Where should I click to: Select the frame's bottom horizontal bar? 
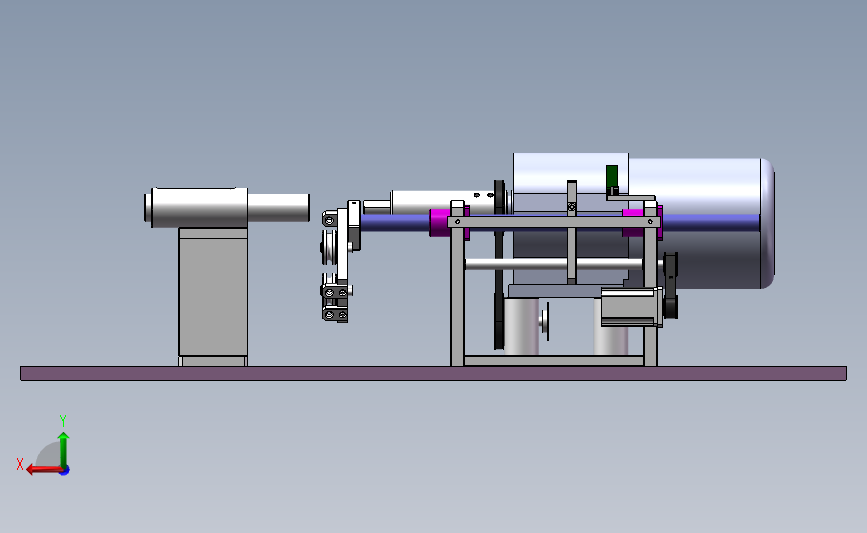(553, 360)
